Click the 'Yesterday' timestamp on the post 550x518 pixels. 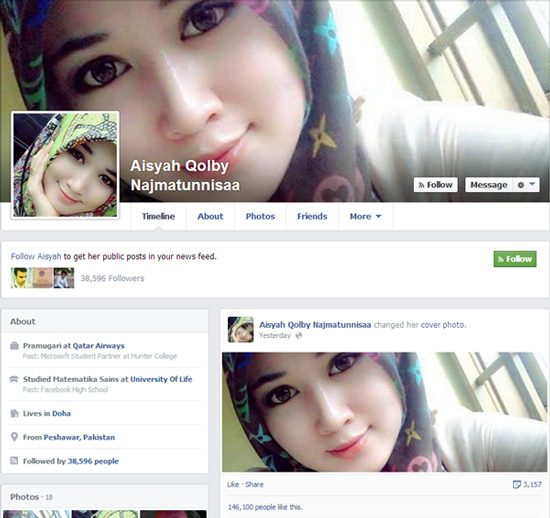tap(275, 336)
